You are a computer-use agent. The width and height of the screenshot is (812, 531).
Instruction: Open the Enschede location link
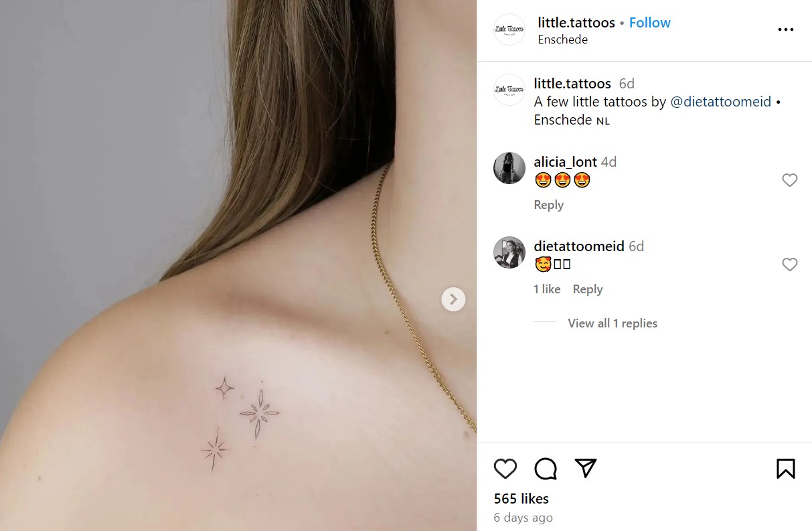click(562, 40)
